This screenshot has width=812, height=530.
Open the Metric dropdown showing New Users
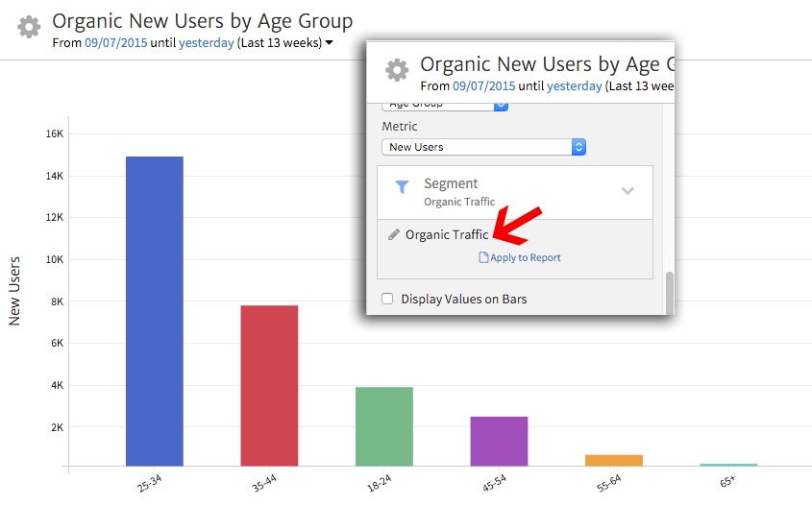(483, 147)
